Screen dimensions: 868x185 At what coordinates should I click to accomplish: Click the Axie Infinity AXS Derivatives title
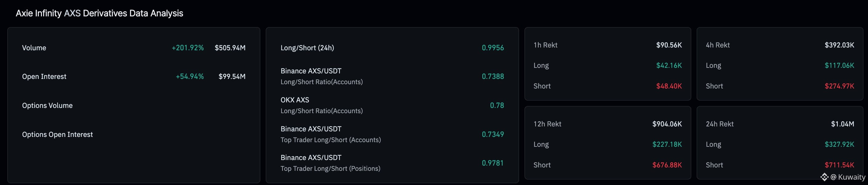pos(99,14)
